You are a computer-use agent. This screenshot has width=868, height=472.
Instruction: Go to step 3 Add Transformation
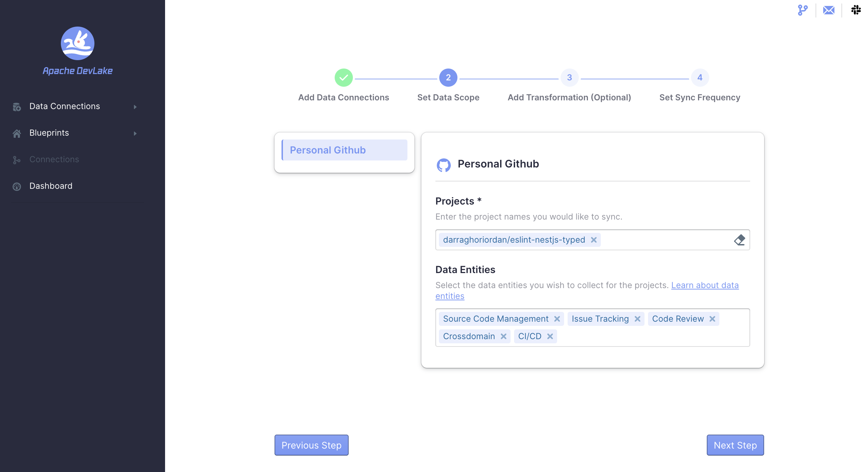coord(569,78)
